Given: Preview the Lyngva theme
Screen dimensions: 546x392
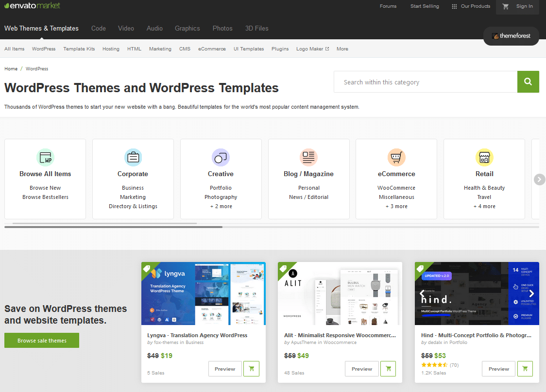Looking at the screenshot, I should 224,369.
